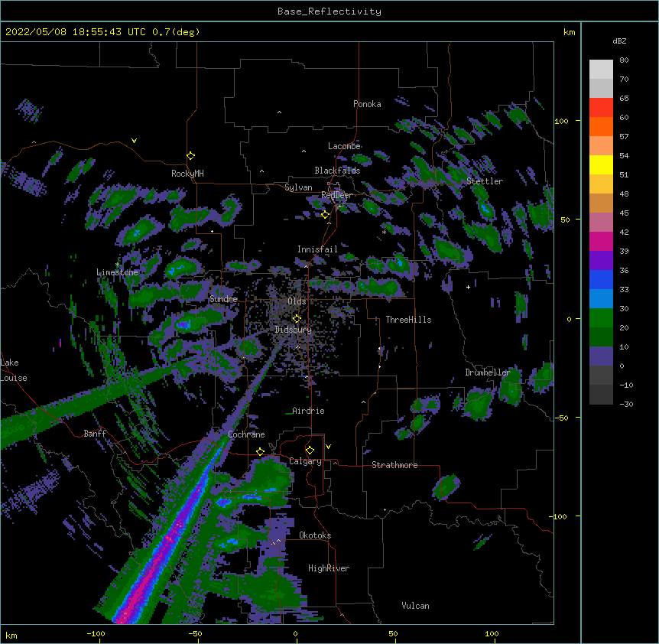Click the ThreeHills label
Screen dimensions: 659x644
pos(408,320)
